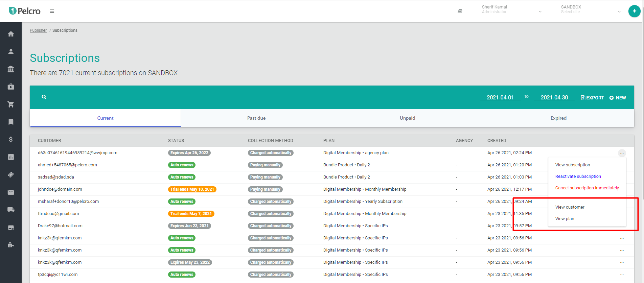This screenshot has width=644, height=283.
Task: Select customer ahmed+5487065@pelcro.com
Action: (x=67, y=165)
